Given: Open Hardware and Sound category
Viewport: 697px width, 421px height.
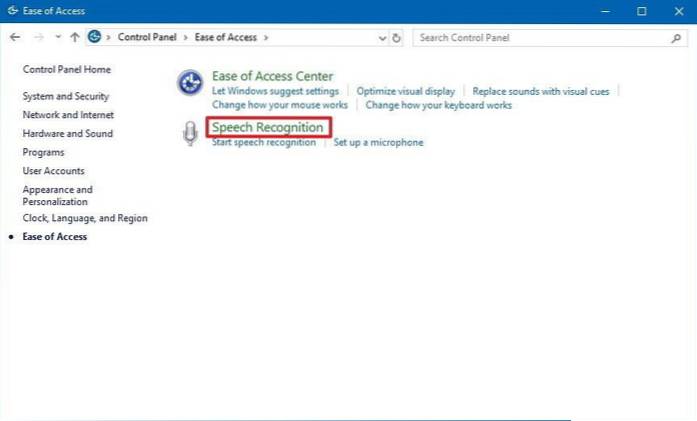Looking at the screenshot, I should [x=68, y=133].
